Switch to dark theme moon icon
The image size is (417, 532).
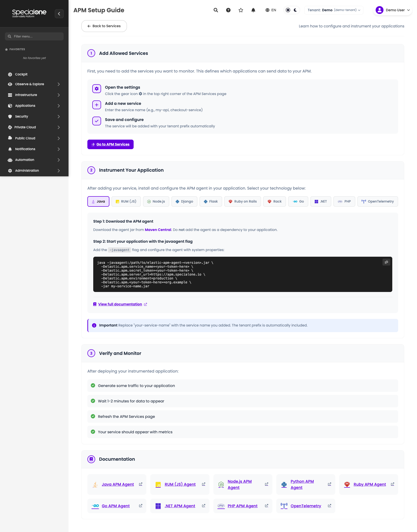pos(295,10)
